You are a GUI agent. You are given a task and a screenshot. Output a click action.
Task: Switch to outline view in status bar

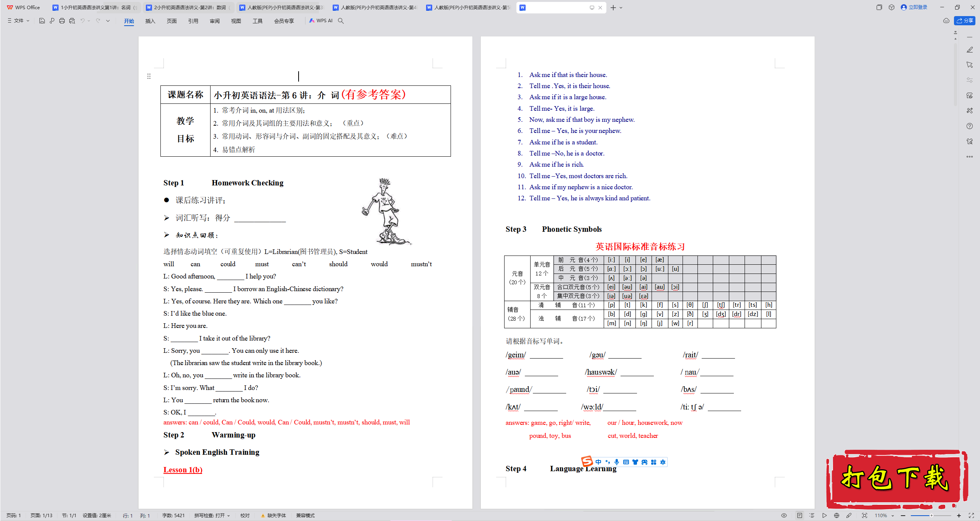click(x=812, y=516)
